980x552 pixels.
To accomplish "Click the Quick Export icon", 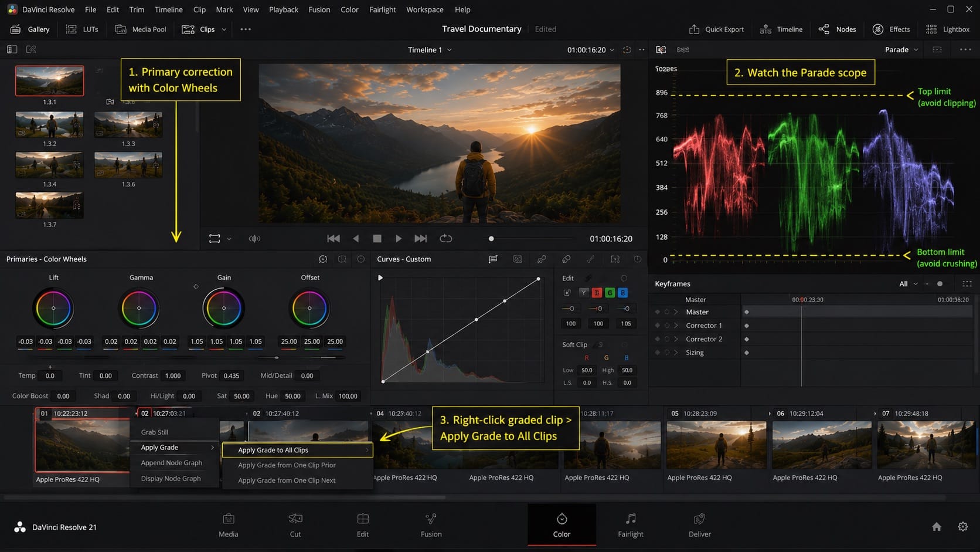I will pyautogui.click(x=694, y=29).
